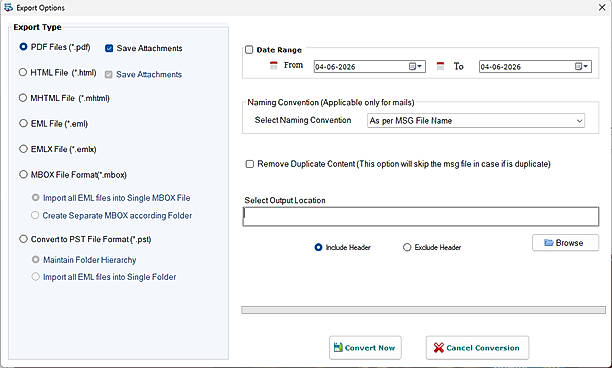This screenshot has height=368, width=612.
Task: Click the Naming Convention (Applicable only for mails) text
Action: coord(331,102)
